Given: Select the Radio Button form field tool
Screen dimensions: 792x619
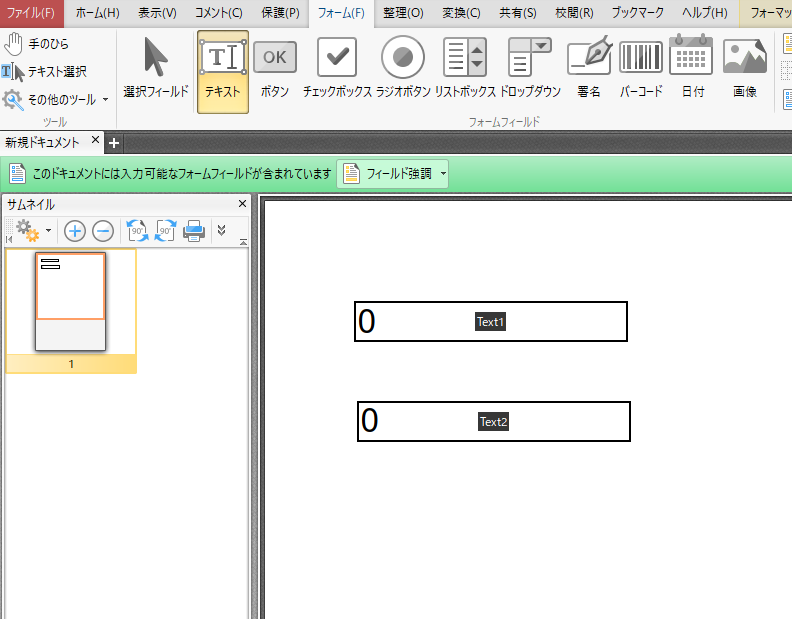Looking at the screenshot, I should coord(403,69).
